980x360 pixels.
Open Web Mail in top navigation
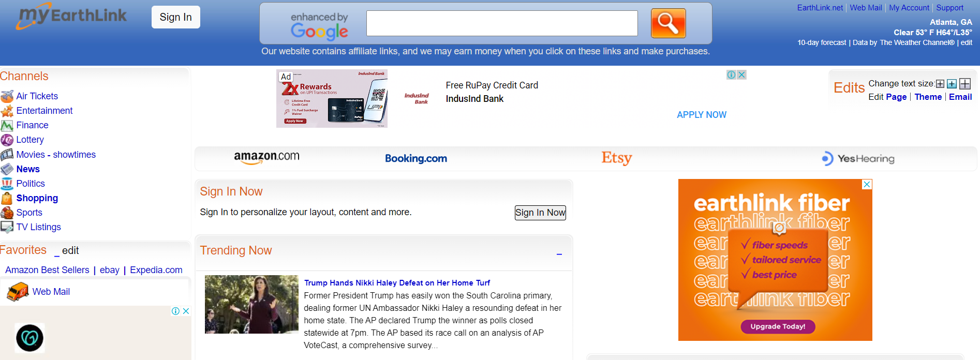pyautogui.click(x=866, y=8)
